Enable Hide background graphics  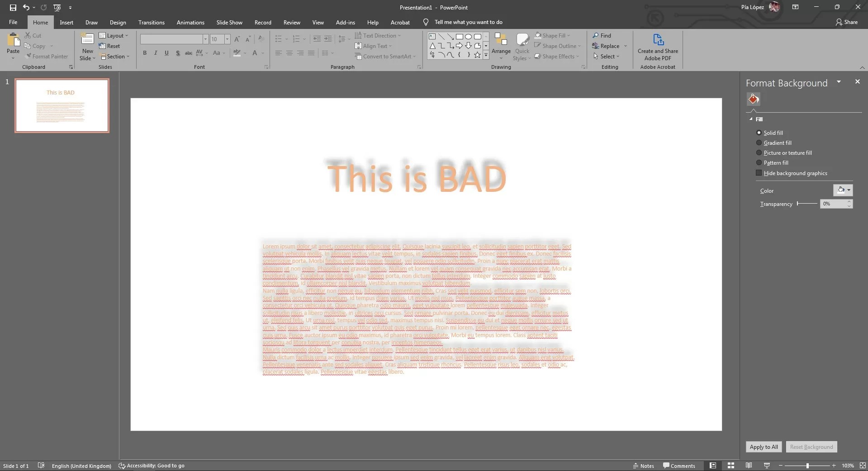click(758, 173)
